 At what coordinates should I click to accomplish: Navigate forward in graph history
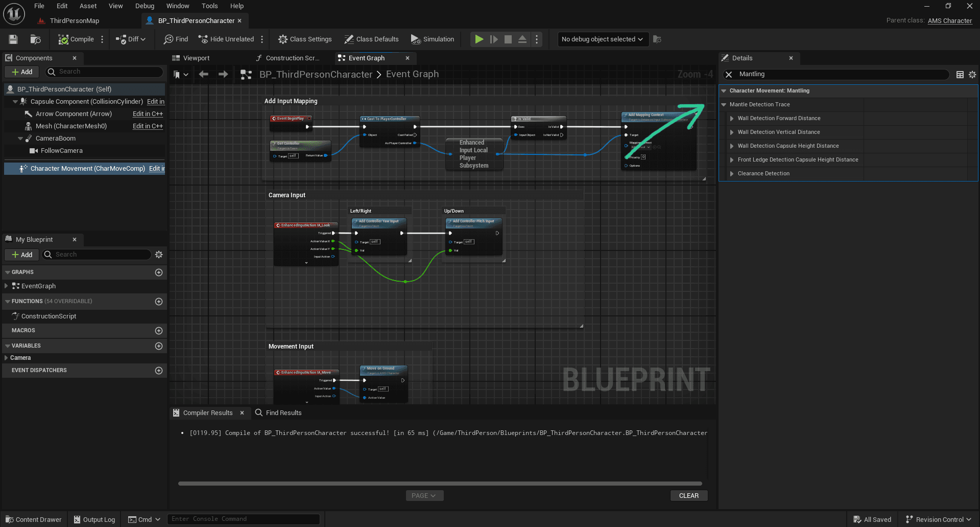pyautogui.click(x=223, y=75)
